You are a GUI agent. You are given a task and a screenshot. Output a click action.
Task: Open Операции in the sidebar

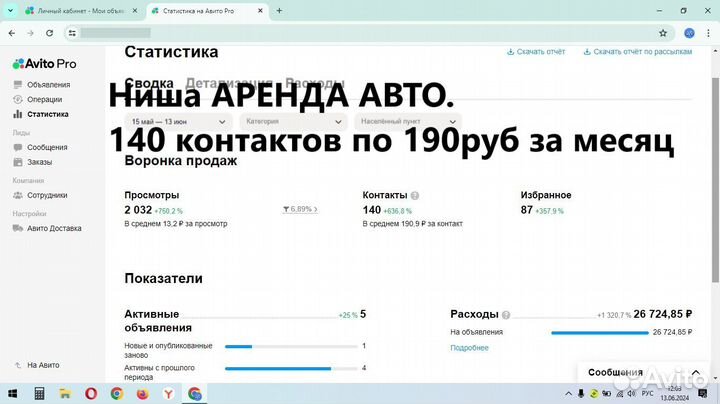pyautogui.click(x=45, y=99)
